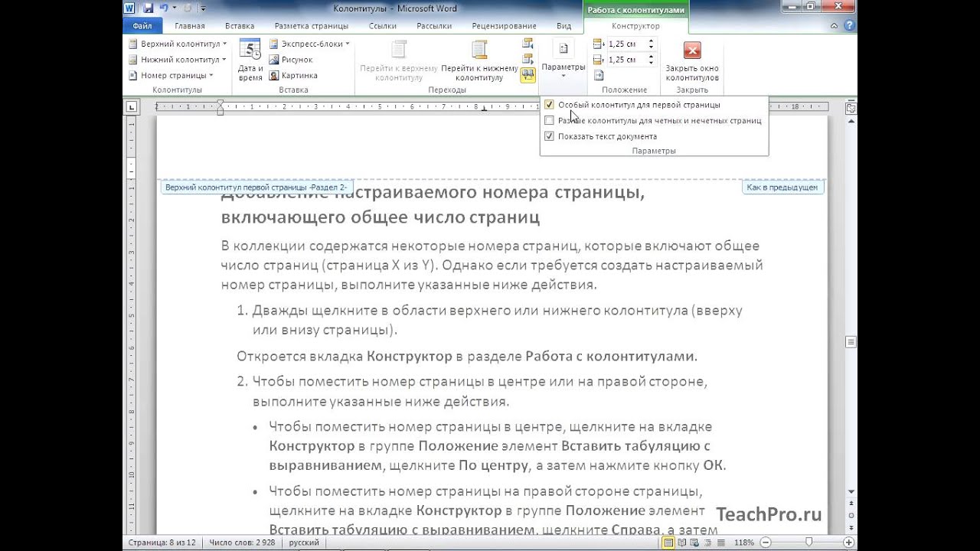Click the 118% zoom level button

(743, 543)
